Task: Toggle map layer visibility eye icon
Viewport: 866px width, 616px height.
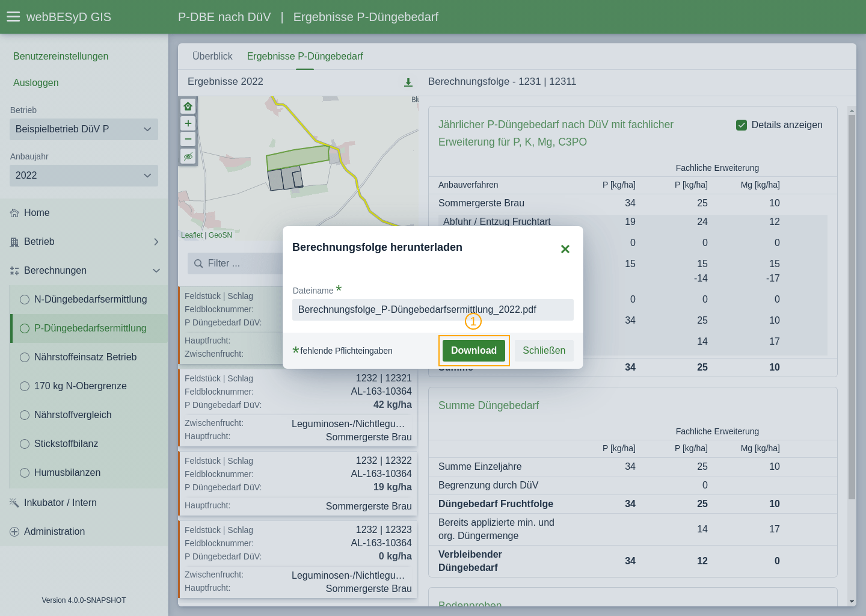Action: point(188,156)
